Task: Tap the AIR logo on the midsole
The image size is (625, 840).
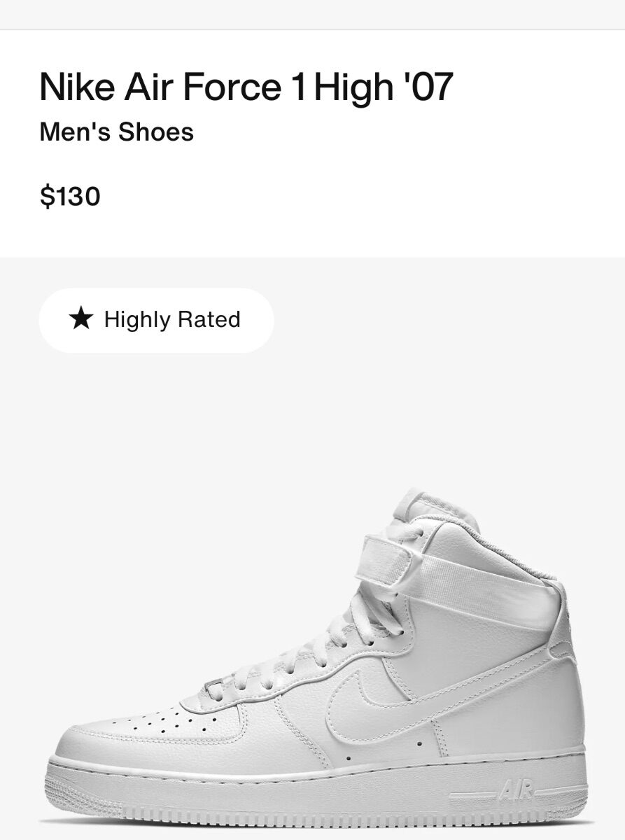Action: [x=516, y=792]
